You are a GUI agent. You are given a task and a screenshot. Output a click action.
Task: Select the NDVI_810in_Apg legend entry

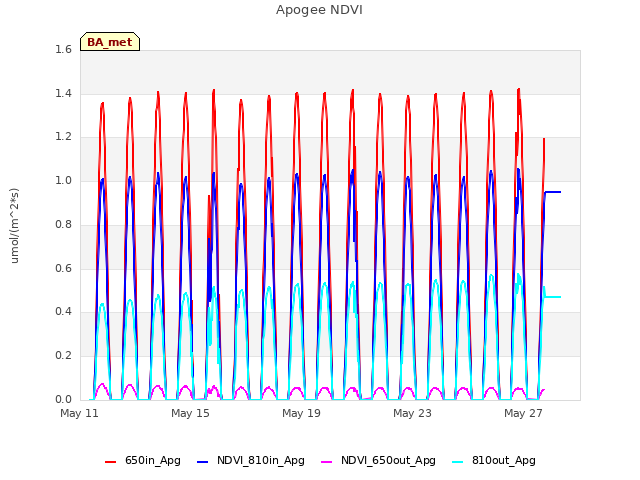pyautogui.click(x=251, y=461)
